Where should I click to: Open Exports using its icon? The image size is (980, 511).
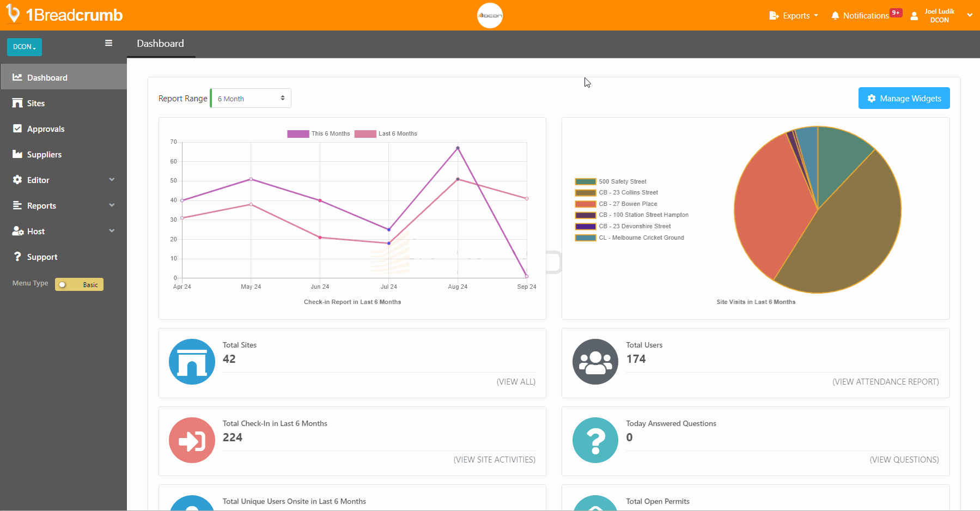pyautogui.click(x=774, y=15)
